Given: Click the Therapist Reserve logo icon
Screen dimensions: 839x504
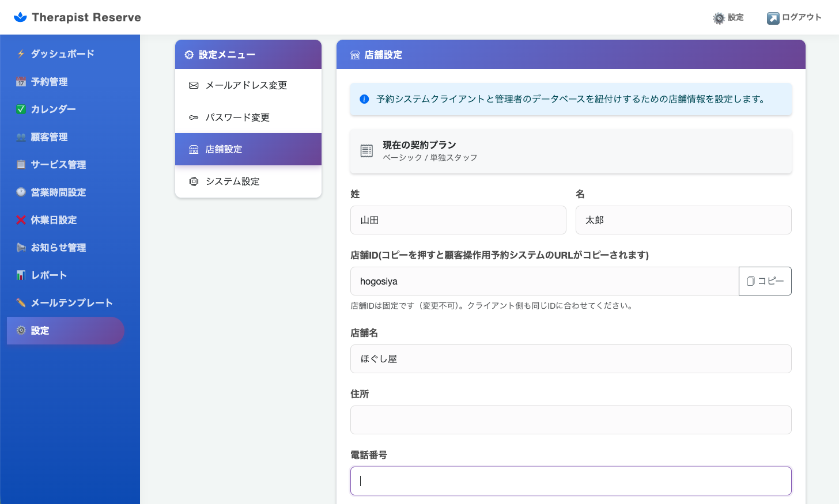Looking at the screenshot, I should (x=20, y=17).
